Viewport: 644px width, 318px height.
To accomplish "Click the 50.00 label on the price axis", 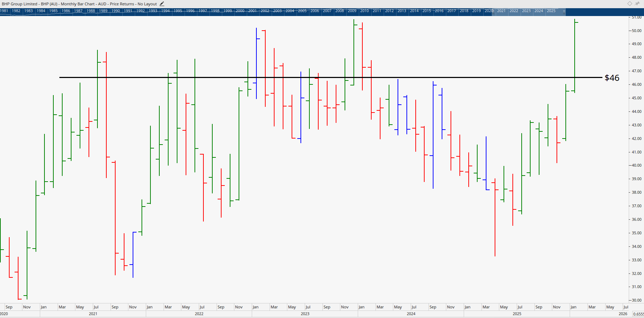I will pyautogui.click(x=637, y=31).
